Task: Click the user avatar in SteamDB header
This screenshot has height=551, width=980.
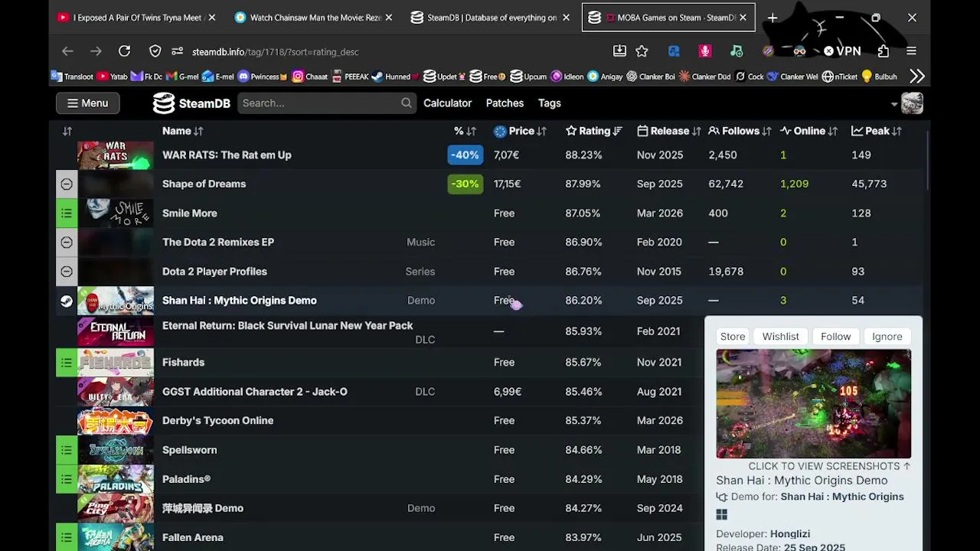Action: pos(912,103)
